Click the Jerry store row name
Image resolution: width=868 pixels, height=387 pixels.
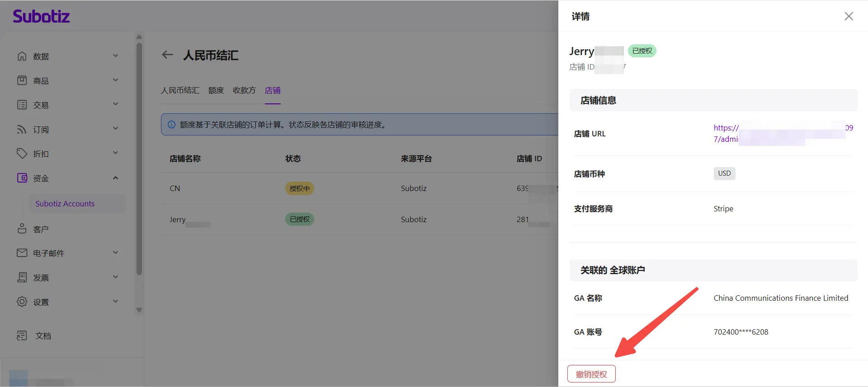pos(178,219)
